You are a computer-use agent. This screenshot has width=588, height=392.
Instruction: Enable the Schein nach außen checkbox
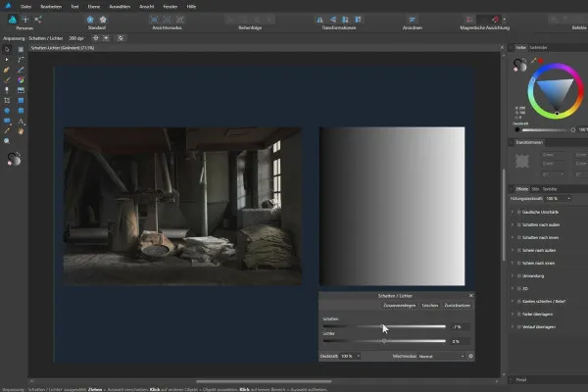pos(519,250)
